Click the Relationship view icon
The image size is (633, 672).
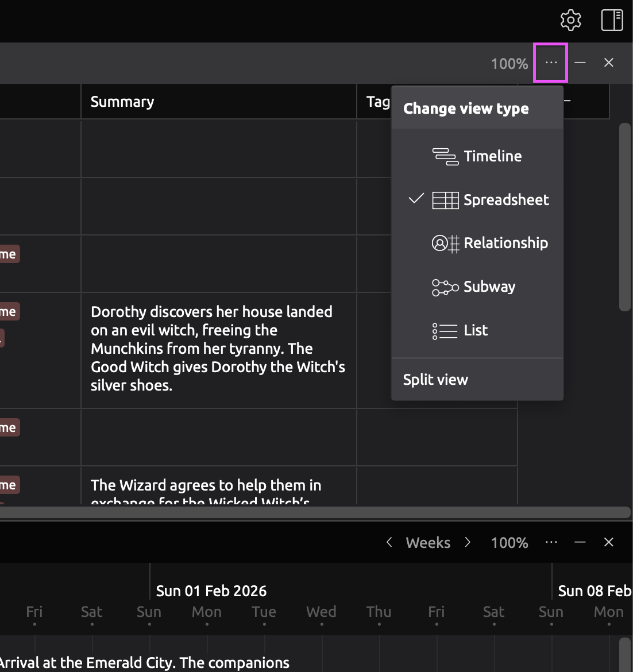tap(445, 244)
